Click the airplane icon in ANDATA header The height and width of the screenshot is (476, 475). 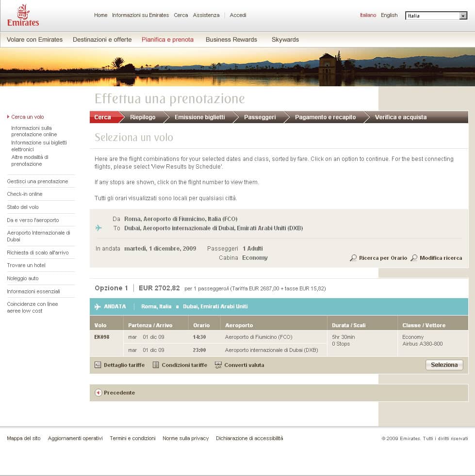click(x=98, y=306)
